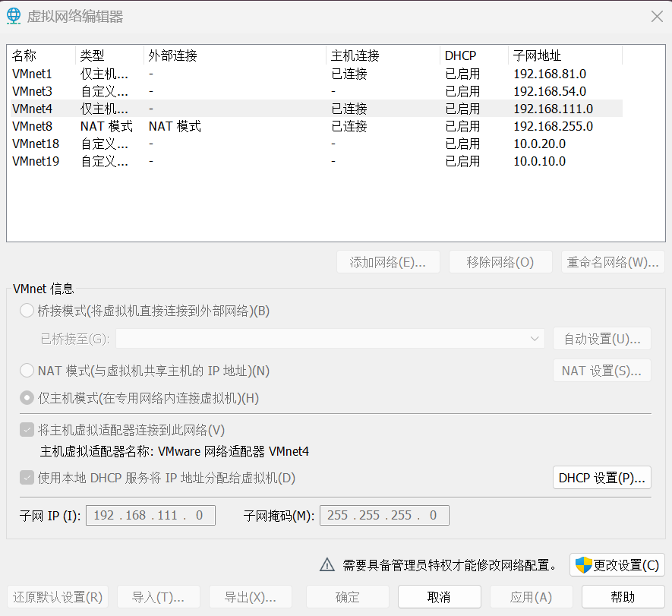Click NAT 模式 type cell of VMnet8
The width and height of the screenshot is (672, 616).
tap(107, 126)
